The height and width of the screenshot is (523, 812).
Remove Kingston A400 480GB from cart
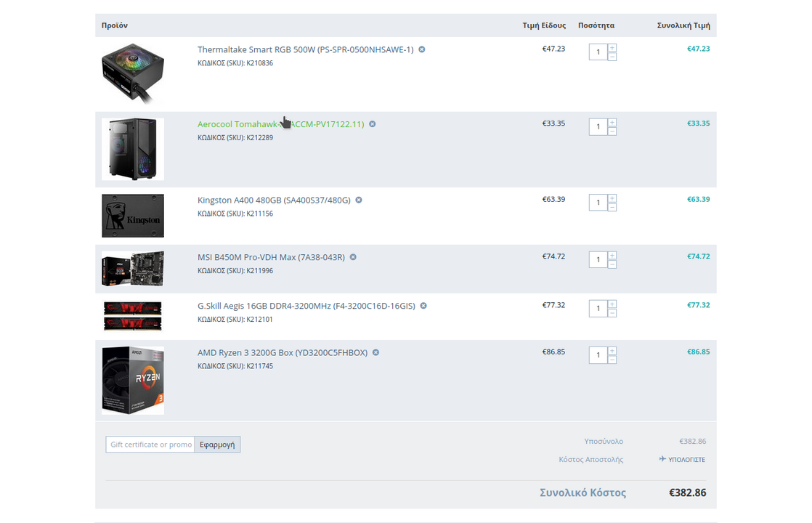click(x=358, y=200)
